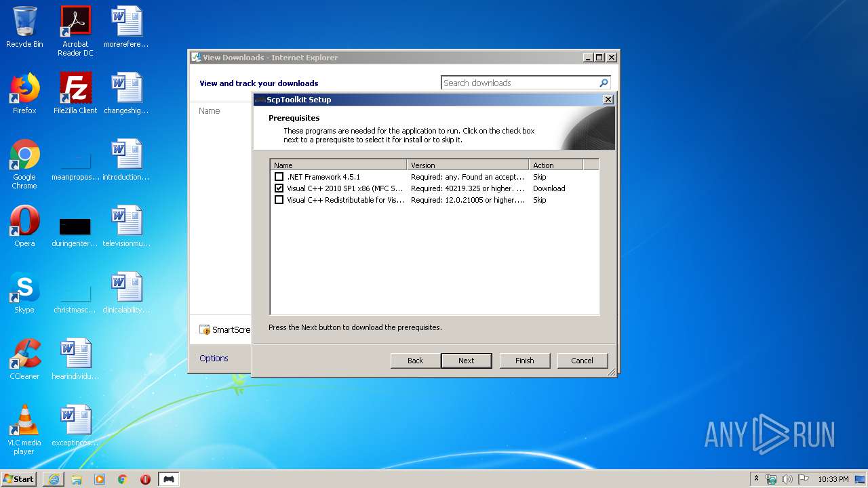Launch Skype desktop shortcut

click(x=24, y=293)
